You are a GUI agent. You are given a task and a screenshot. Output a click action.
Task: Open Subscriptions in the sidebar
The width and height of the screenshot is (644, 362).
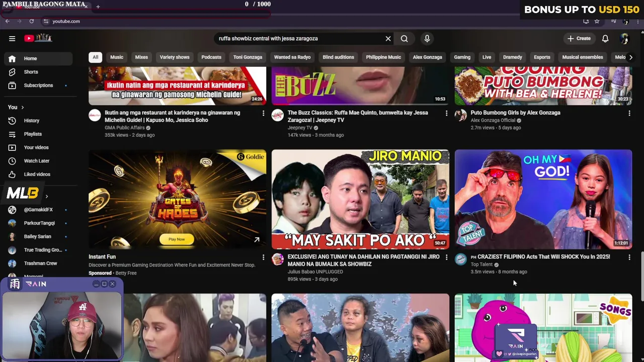38,85
